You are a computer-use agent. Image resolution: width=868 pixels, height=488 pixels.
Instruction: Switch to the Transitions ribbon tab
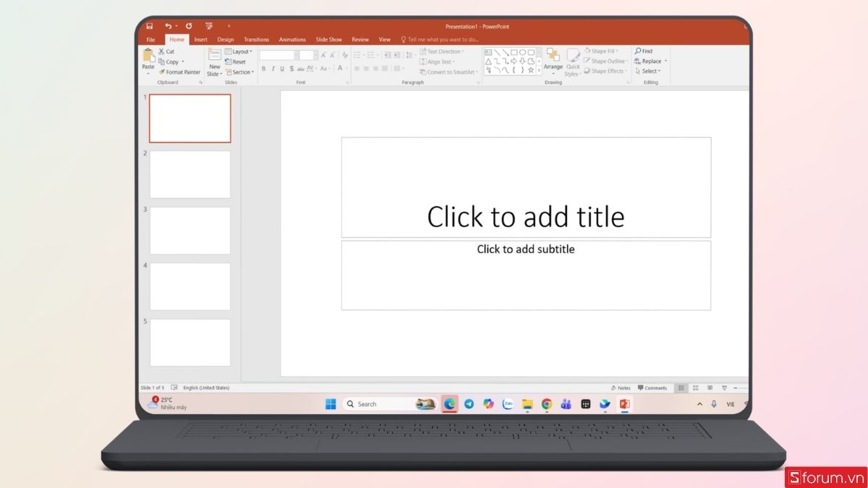pyautogui.click(x=257, y=39)
